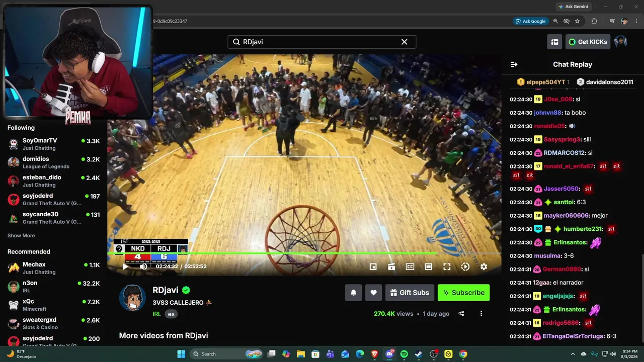
Task: Open the Kick user profile avatar menu
Action: (621, 42)
